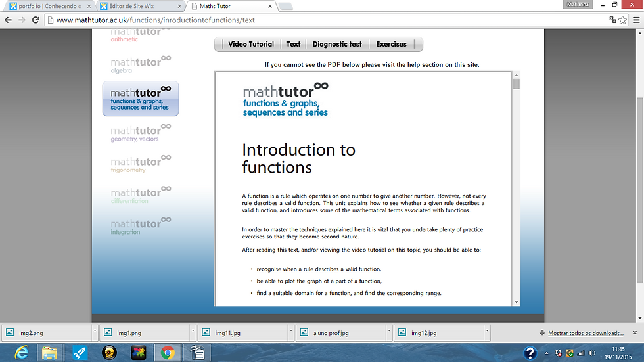
Task: Close the Maths Tutor tab
Action: (x=270, y=6)
